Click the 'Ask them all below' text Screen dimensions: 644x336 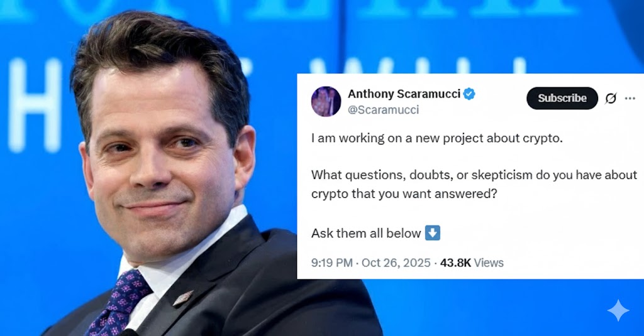point(366,233)
